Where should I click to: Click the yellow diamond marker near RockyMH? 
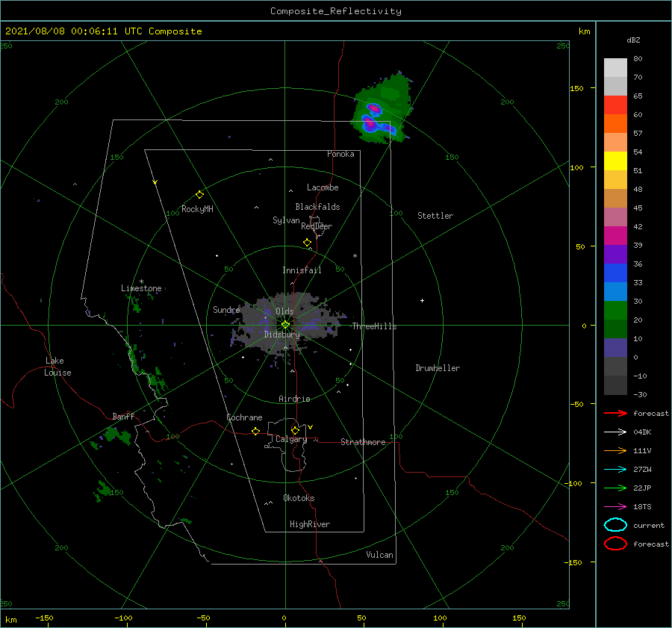[199, 195]
